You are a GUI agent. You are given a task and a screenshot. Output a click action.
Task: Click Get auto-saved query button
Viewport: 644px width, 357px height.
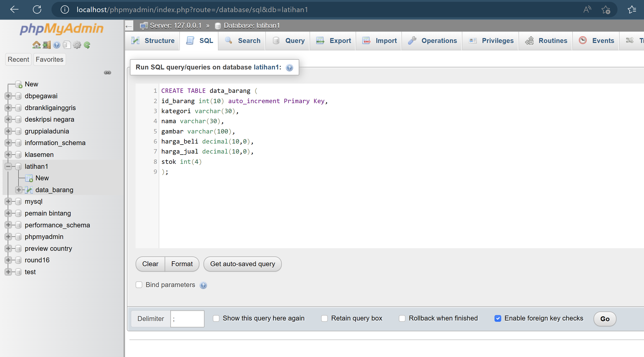tap(242, 264)
